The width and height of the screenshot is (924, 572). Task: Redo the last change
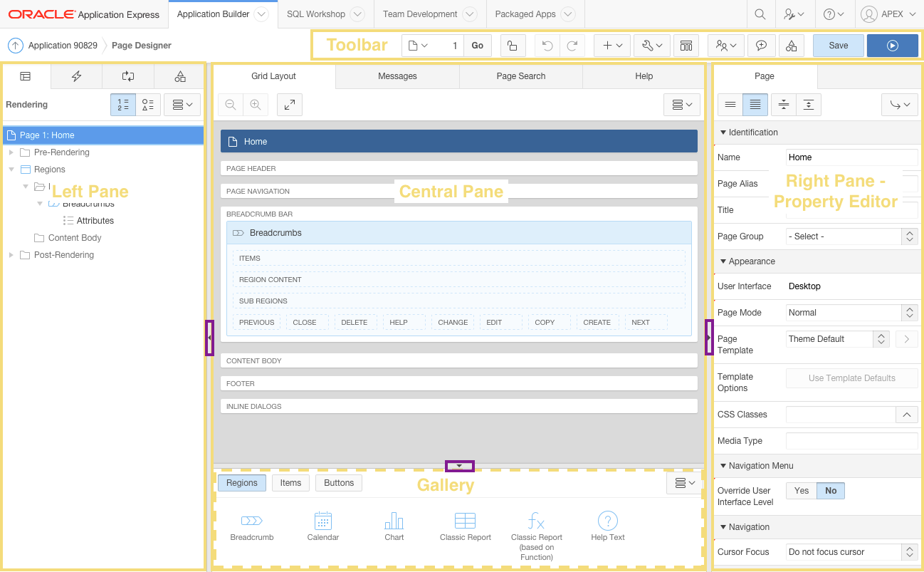tap(572, 46)
